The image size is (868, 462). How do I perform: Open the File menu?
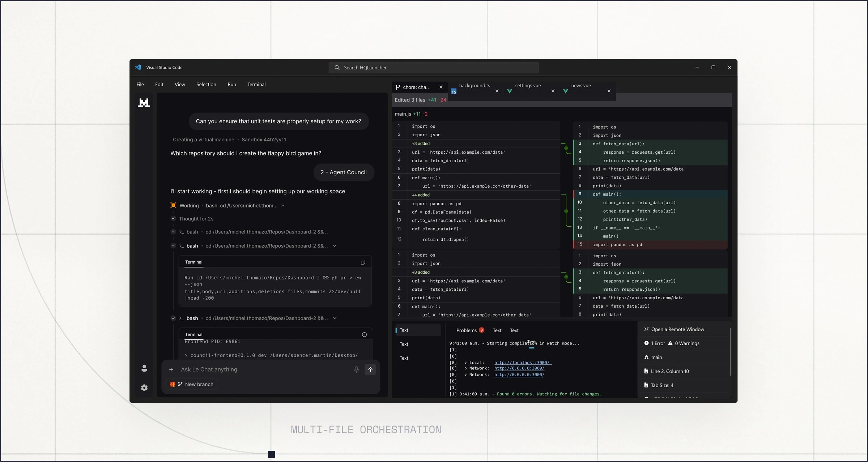pyautogui.click(x=140, y=85)
